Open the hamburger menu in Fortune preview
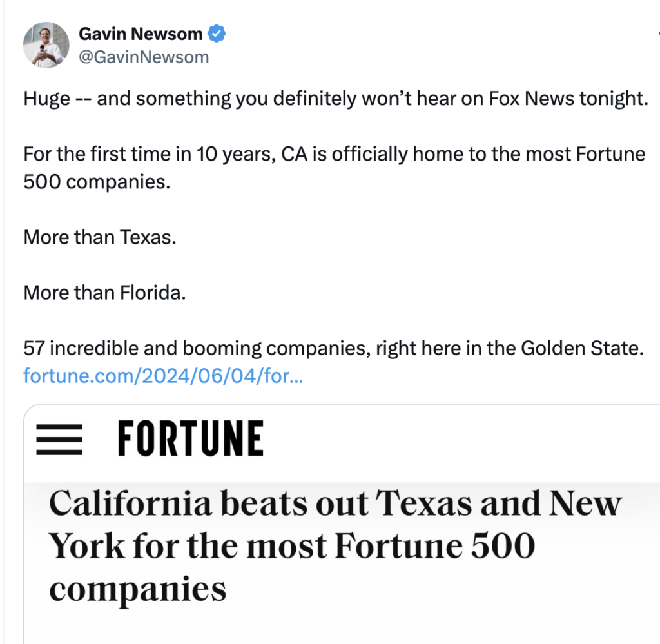Screen dimensions: 660x644 click(59, 440)
